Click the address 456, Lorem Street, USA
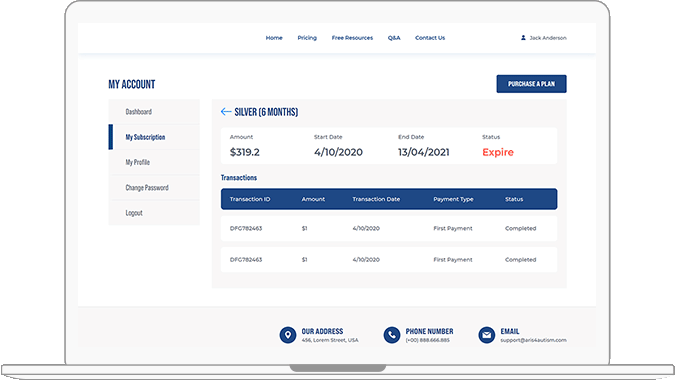The height and width of the screenshot is (380, 675). [330, 340]
